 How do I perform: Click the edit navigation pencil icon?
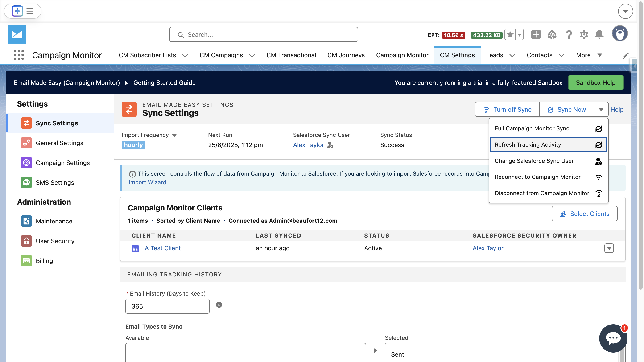coord(626,56)
